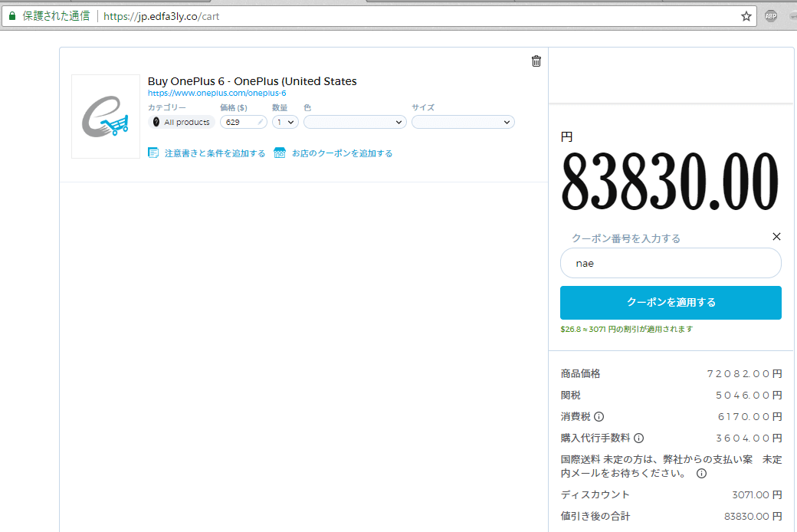Close the coupon entry with X
The image size is (797, 532).
(x=776, y=237)
